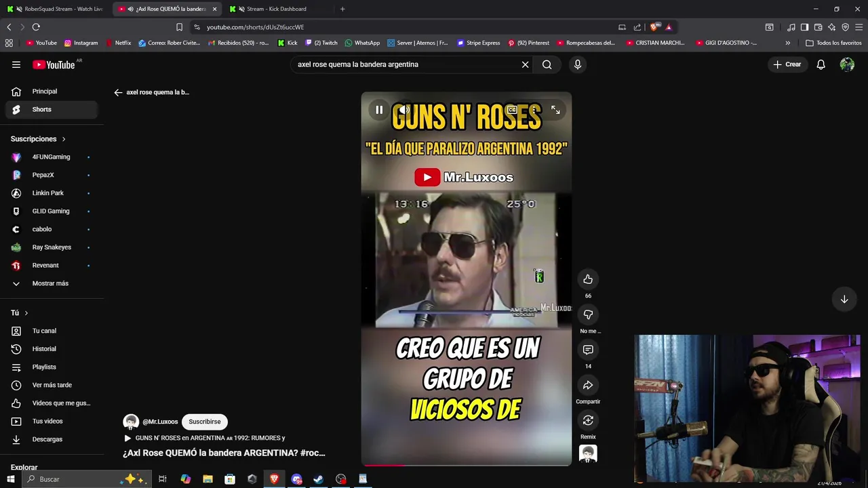Show more bookmarks with double chevron
The width and height of the screenshot is (868, 488).
(787, 43)
